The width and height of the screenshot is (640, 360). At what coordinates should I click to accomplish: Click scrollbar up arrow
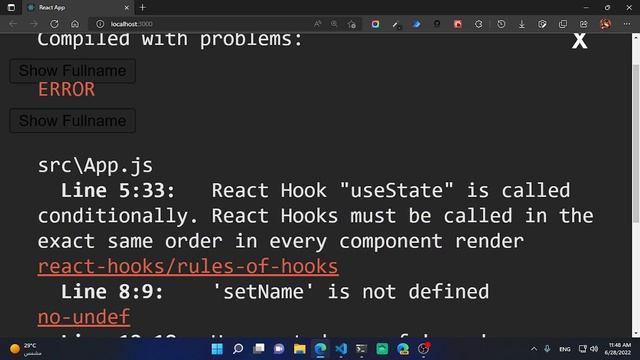click(636, 37)
